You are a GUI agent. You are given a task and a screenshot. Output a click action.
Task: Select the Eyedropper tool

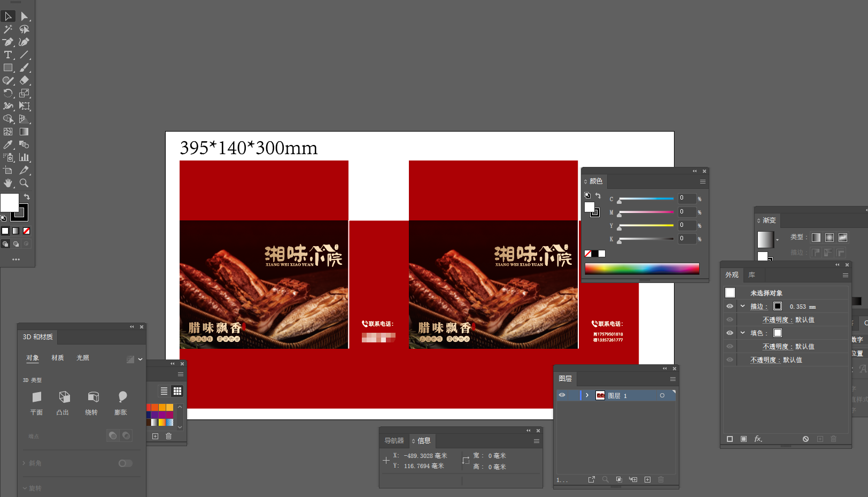tap(8, 144)
